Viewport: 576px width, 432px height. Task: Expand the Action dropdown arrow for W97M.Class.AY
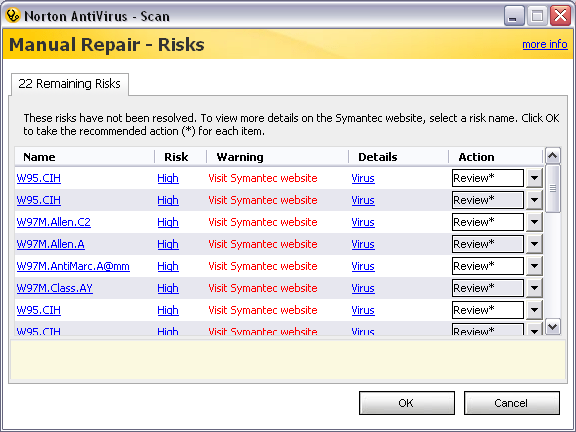(534, 288)
